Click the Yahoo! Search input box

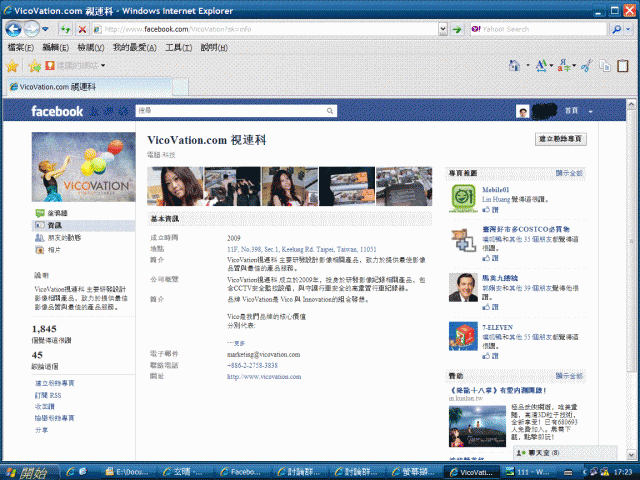click(538, 29)
